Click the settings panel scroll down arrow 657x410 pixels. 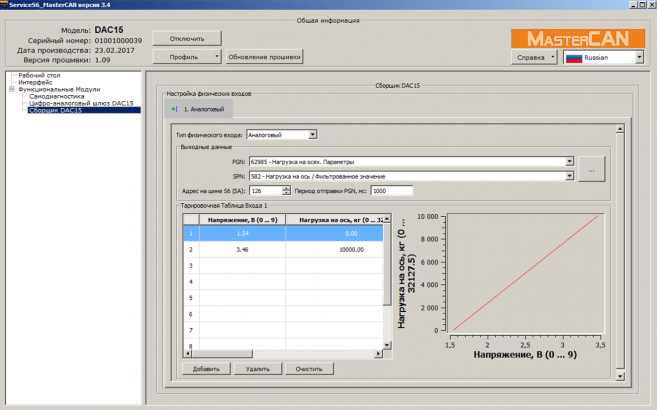620,376
